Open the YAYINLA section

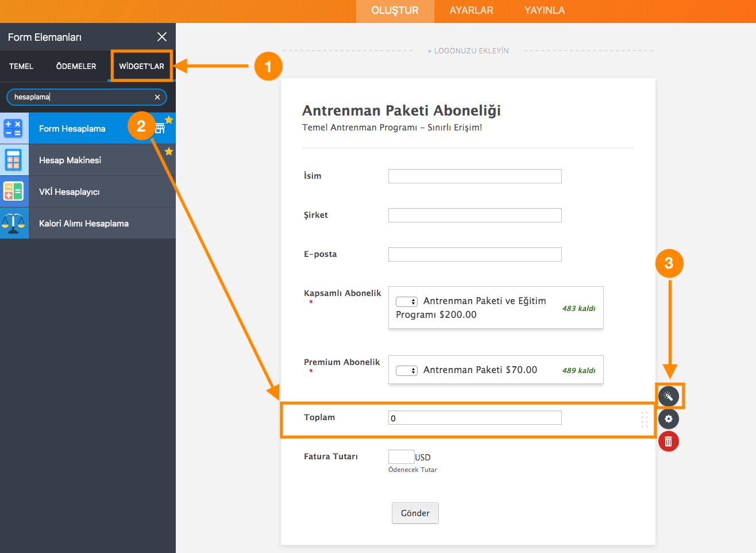click(x=544, y=10)
